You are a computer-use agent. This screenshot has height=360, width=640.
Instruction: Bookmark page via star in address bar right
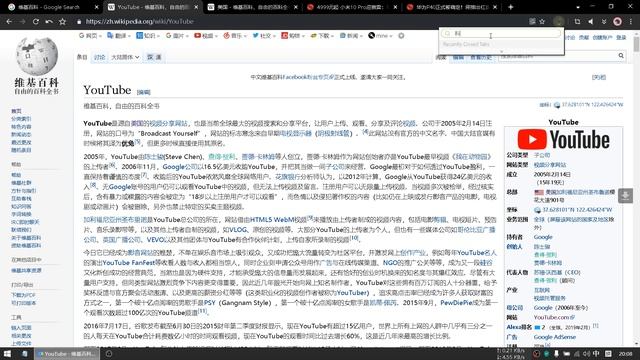pos(542,21)
